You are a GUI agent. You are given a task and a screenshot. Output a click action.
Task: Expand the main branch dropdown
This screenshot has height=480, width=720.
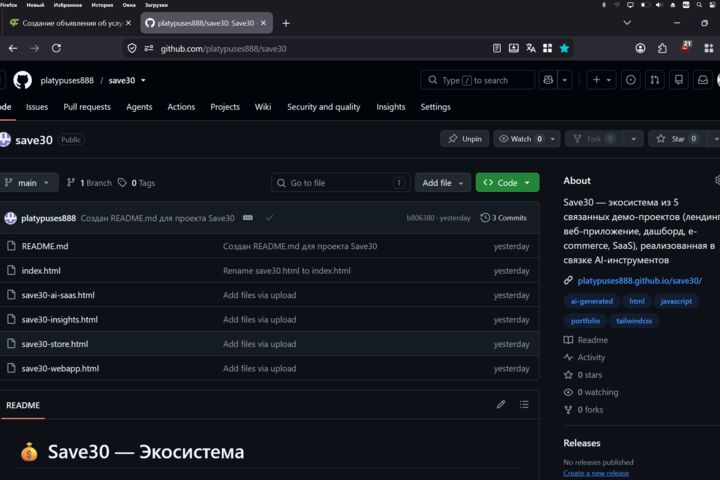coord(28,182)
